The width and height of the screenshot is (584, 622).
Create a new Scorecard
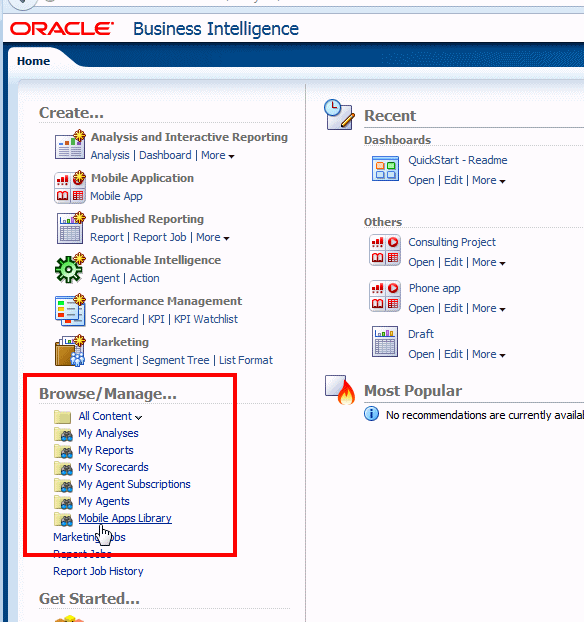pos(114,319)
